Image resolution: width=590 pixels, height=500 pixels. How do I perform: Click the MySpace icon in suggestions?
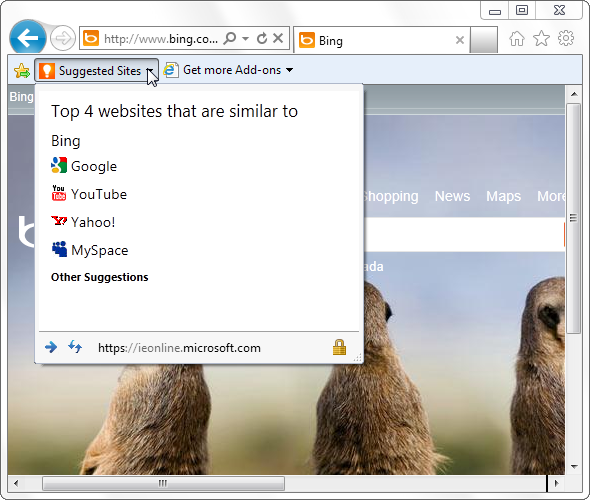[59, 249]
